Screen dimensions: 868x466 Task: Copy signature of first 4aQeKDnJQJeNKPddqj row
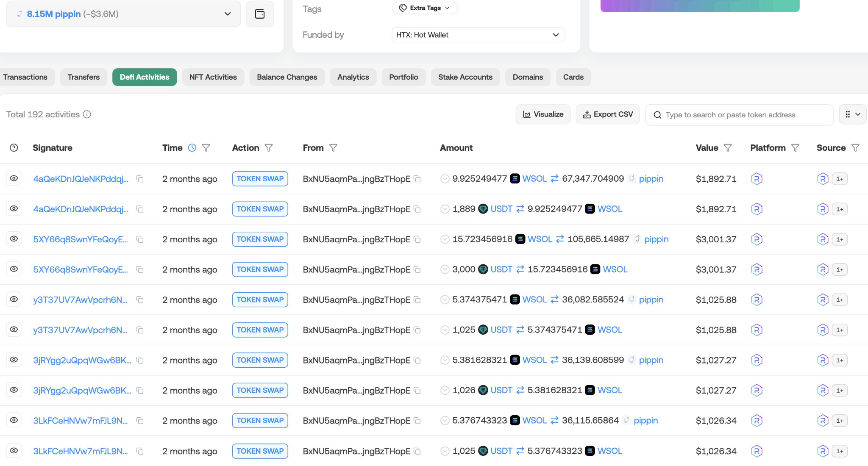tap(140, 179)
